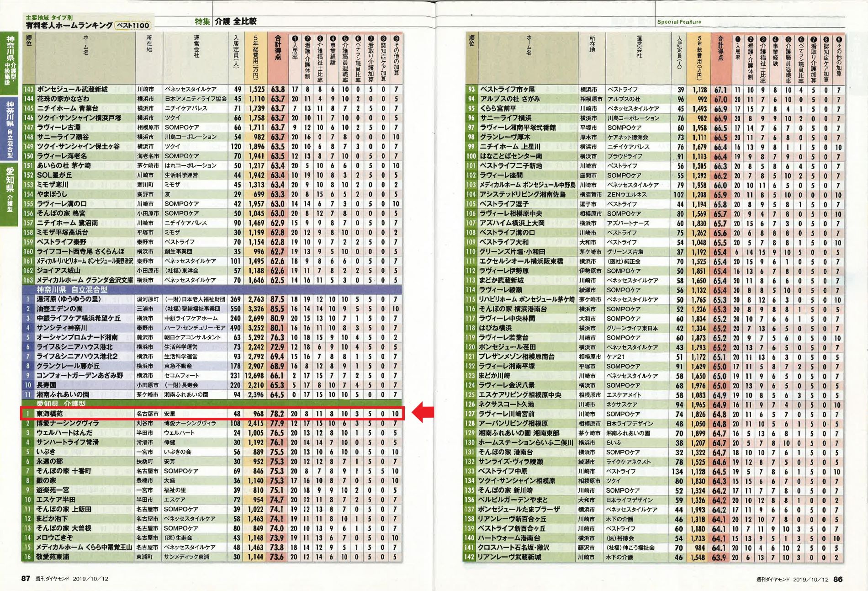Click the 特集 介護 全比較 heading
Viewport: 868px width, 591px height.
pos(226,21)
